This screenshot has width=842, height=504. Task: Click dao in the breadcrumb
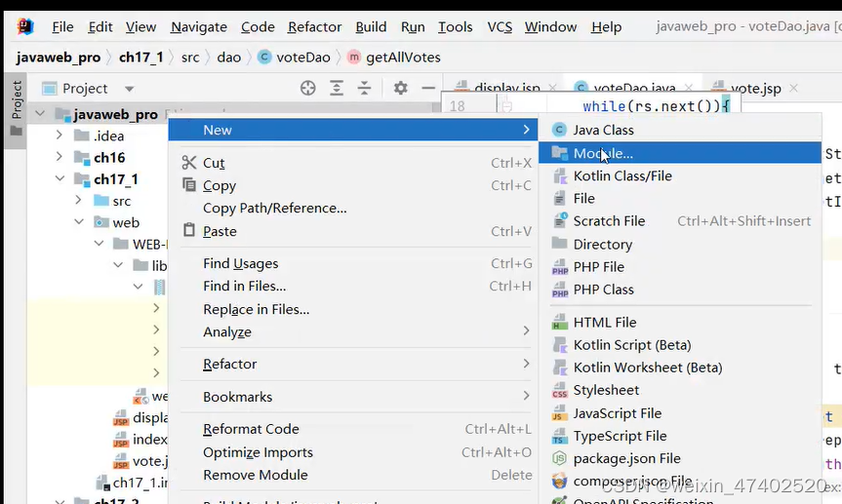click(228, 58)
